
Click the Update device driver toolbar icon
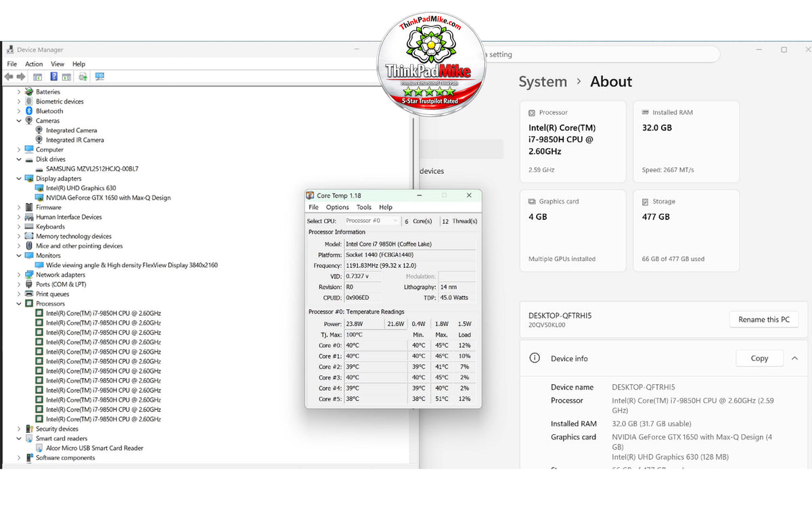tap(83, 77)
